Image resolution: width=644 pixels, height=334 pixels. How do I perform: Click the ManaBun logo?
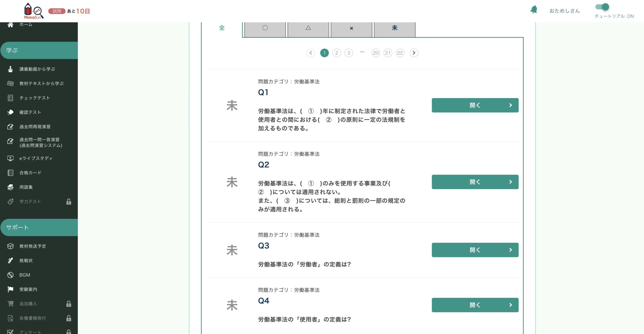point(34,11)
